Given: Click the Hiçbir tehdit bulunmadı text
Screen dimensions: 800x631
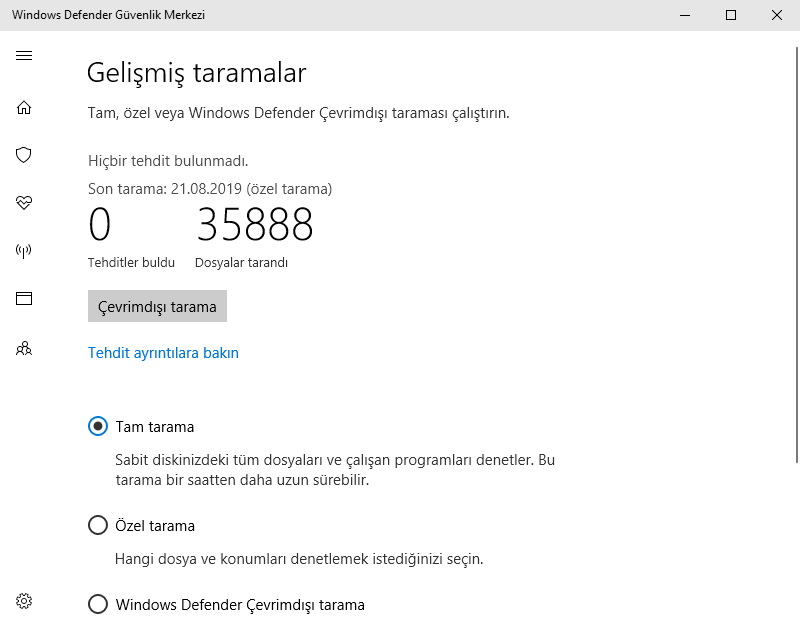Looking at the screenshot, I should (x=168, y=161).
